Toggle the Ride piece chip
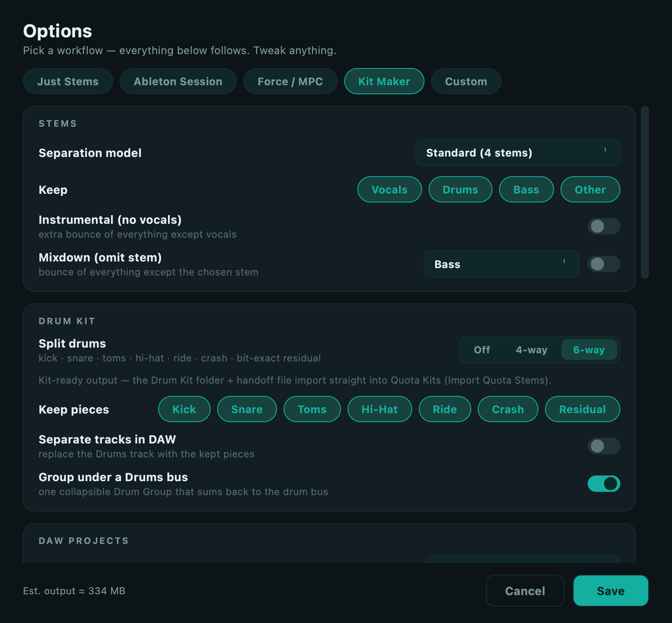Screen dimensions: 672x623 [x=445, y=409]
